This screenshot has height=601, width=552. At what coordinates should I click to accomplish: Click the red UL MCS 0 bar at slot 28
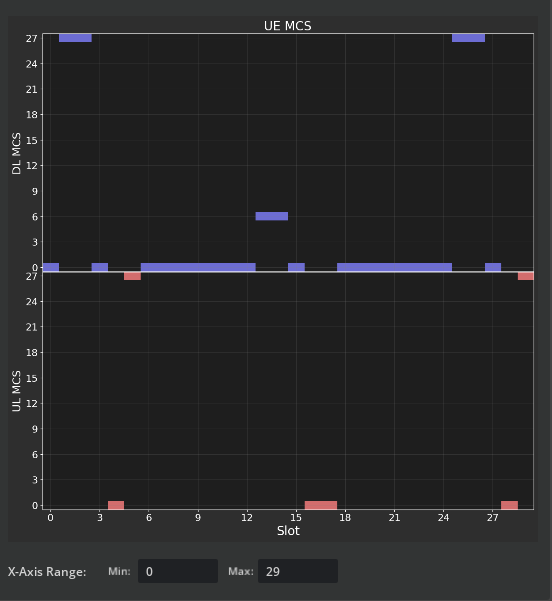(x=509, y=505)
